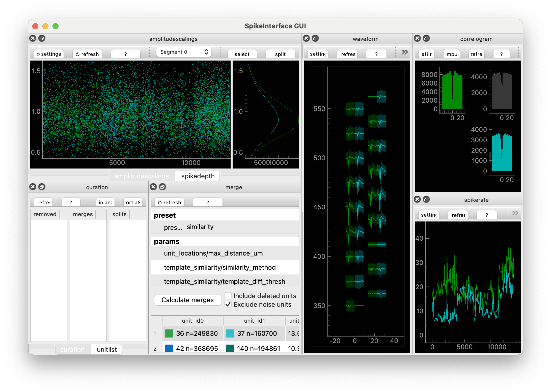This screenshot has height=392, width=551.
Task: Close the merge dock panel
Action: [153, 187]
